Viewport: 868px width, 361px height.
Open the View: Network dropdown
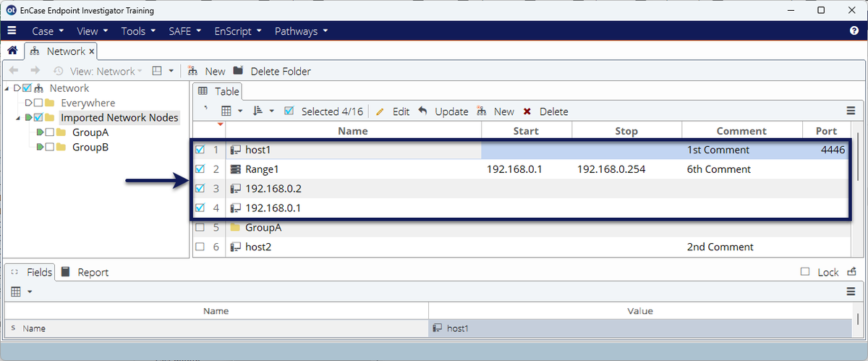pos(106,71)
